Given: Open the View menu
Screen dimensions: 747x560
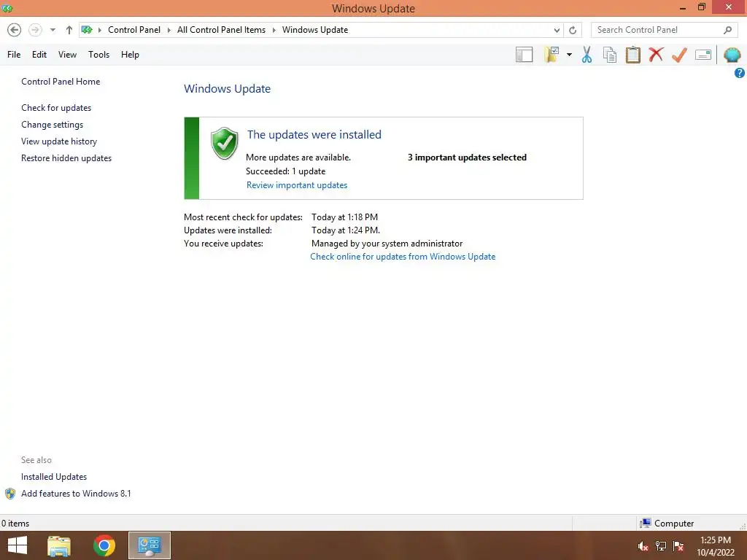Looking at the screenshot, I should click(67, 55).
